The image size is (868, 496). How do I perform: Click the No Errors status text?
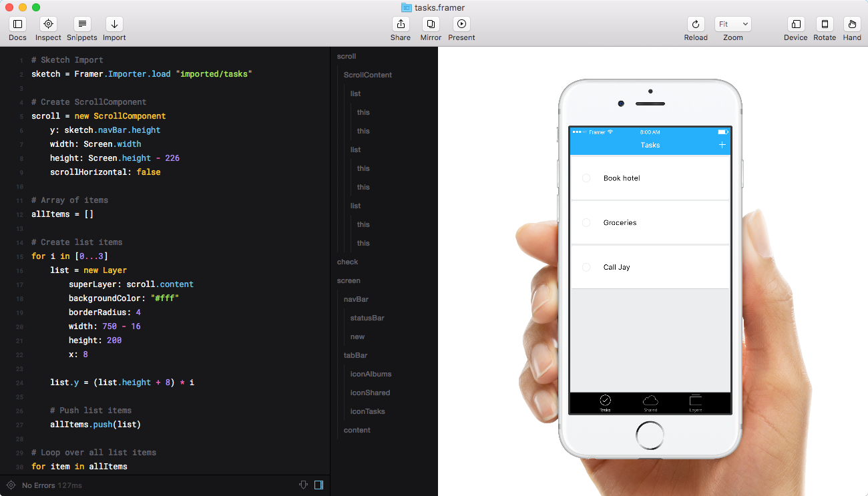tap(39, 485)
